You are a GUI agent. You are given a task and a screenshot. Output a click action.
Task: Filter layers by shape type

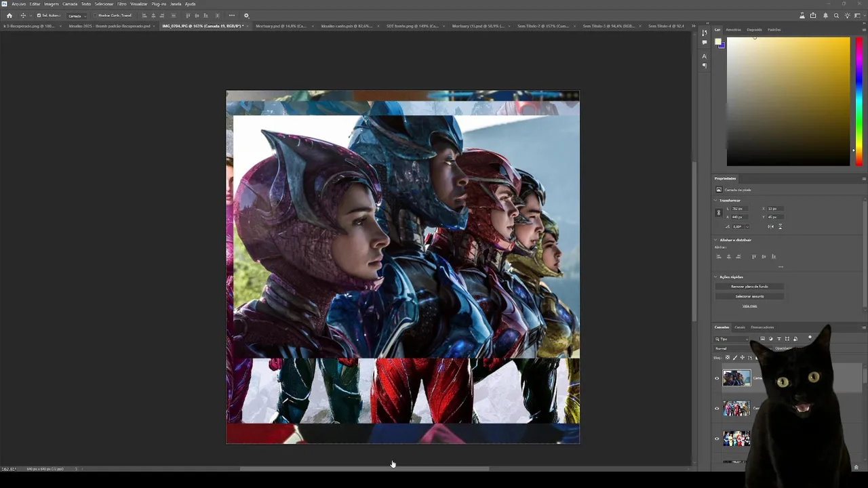click(787, 339)
